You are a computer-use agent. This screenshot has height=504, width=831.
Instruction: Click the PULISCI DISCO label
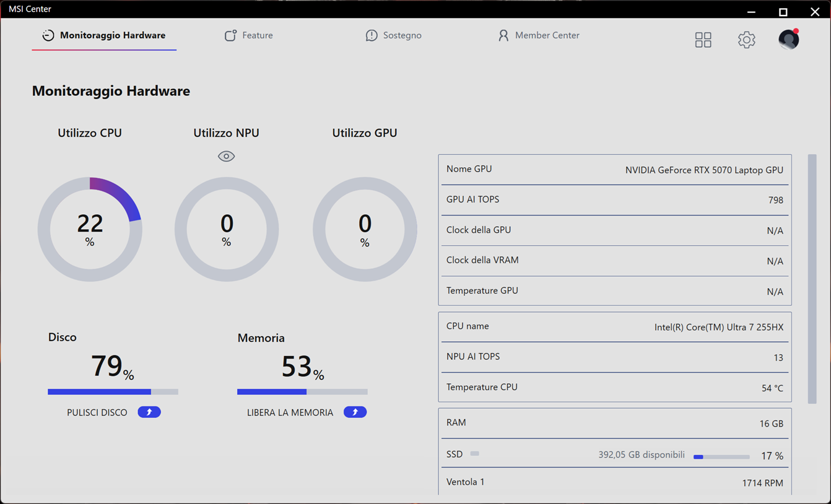tap(97, 412)
